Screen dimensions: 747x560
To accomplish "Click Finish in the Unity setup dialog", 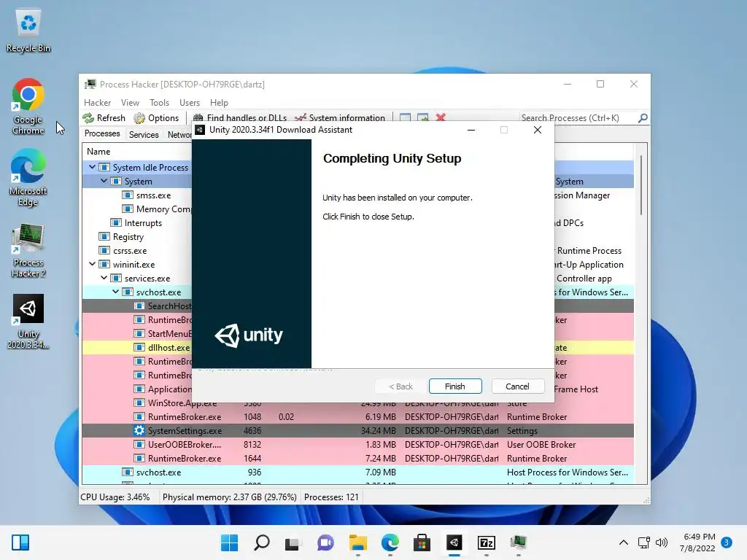I will pyautogui.click(x=455, y=386).
